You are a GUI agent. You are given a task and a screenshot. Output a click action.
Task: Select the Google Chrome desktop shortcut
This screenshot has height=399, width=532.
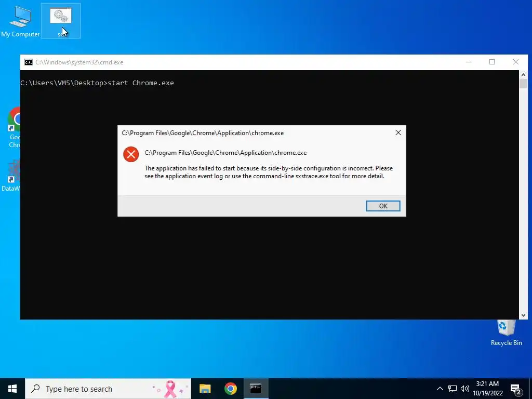pyautogui.click(x=14, y=127)
